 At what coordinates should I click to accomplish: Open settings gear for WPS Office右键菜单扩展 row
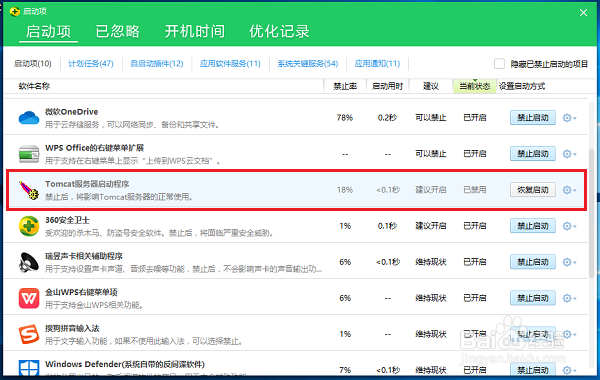click(x=569, y=154)
